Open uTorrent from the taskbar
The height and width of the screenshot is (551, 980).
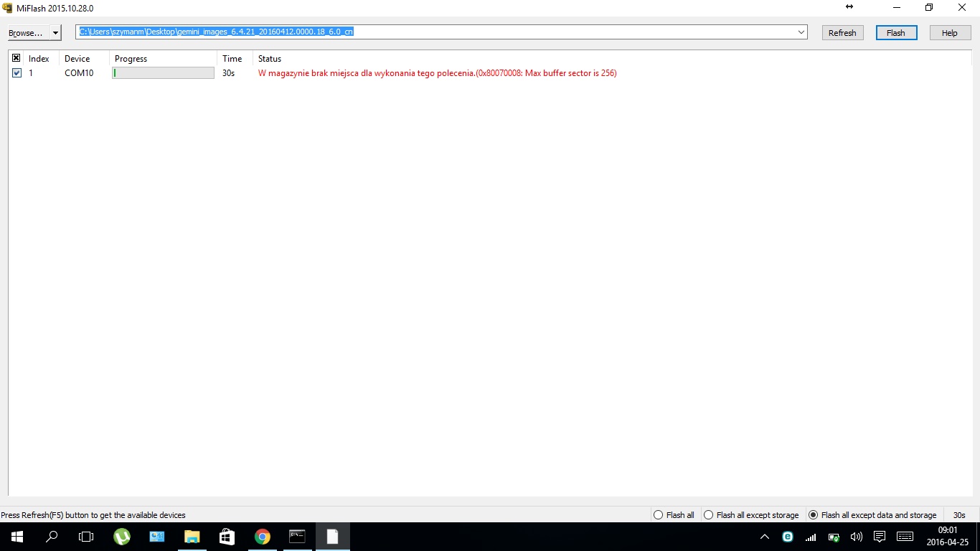point(122,537)
